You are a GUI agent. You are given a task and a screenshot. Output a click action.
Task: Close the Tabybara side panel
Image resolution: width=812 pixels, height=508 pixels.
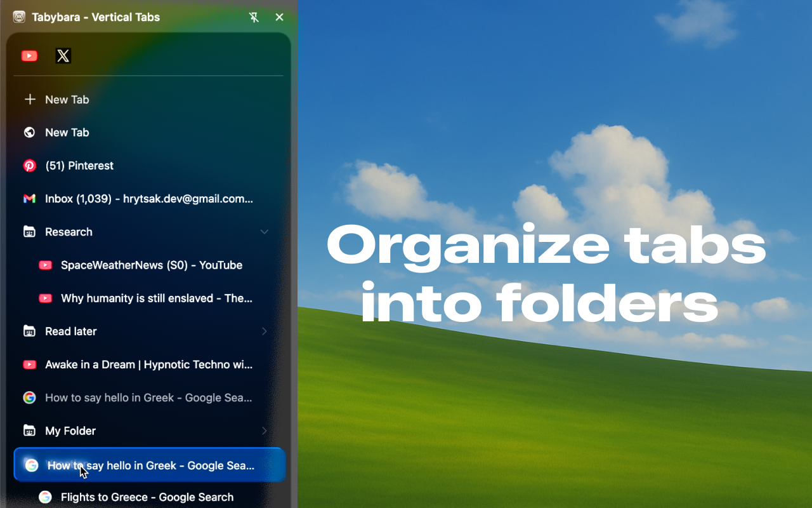[279, 17]
